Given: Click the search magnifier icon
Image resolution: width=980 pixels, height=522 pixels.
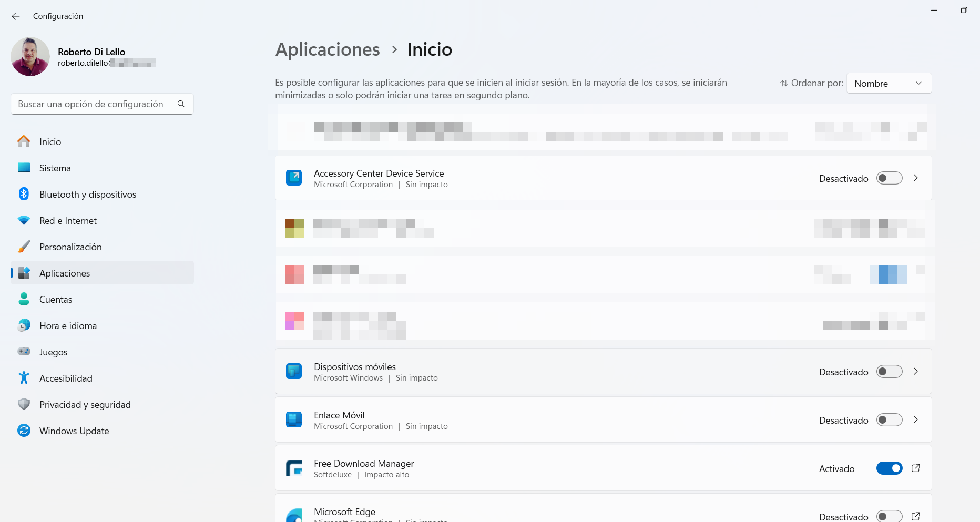Looking at the screenshot, I should click(x=181, y=104).
